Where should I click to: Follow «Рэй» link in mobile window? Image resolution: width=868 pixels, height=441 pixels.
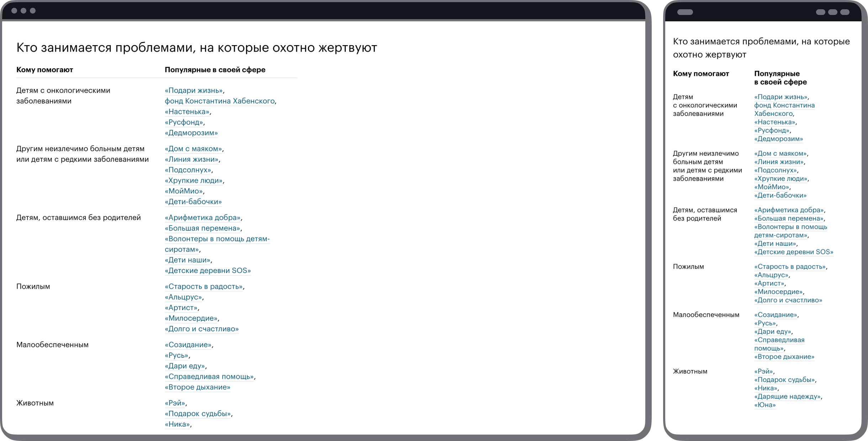763,372
